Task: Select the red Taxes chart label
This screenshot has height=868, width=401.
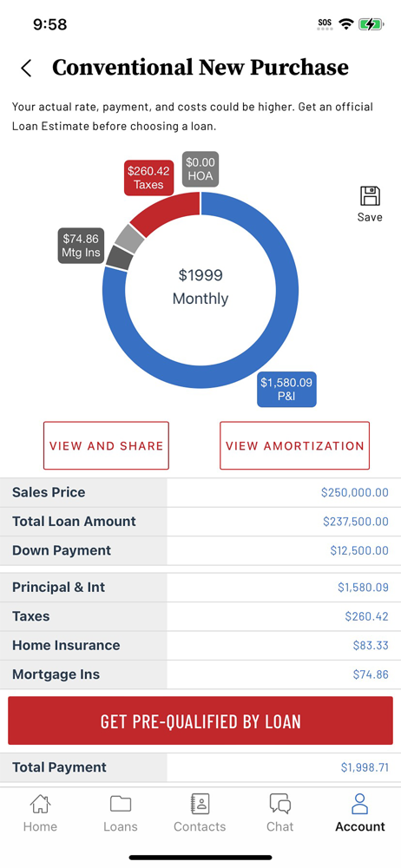Action: (x=148, y=177)
